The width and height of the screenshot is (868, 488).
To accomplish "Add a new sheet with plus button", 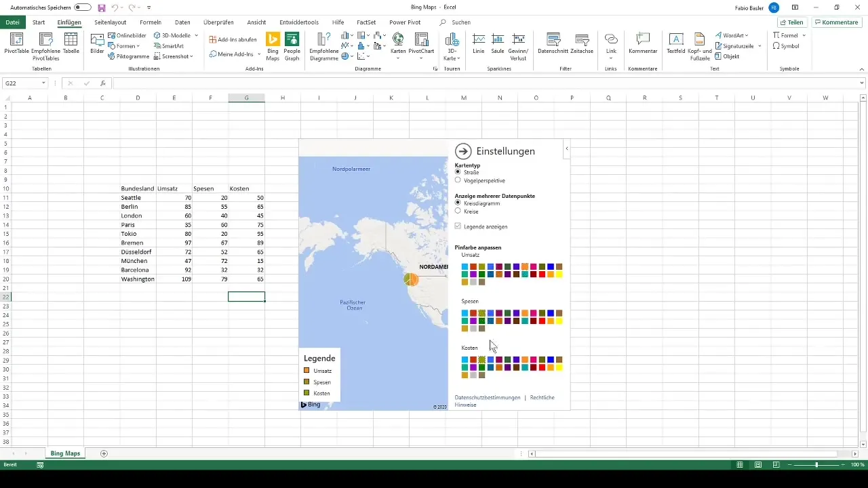I will coord(104,453).
